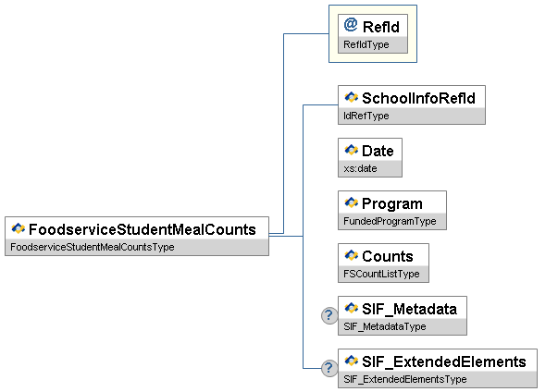
Task: Click the optional marker beside SIF_ExtendedElements
Action: point(329,369)
